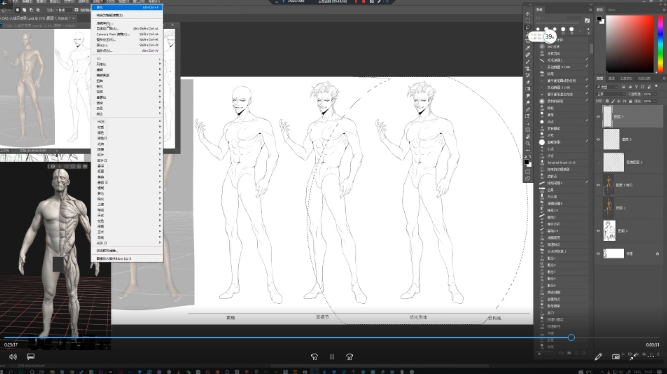Hide the locked background layer
The image size is (667, 374).
598,254
